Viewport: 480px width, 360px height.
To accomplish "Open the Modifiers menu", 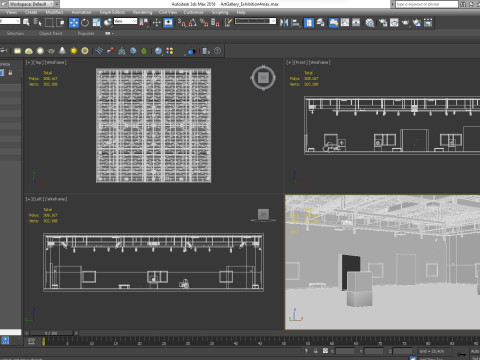I will pyautogui.click(x=54, y=12).
